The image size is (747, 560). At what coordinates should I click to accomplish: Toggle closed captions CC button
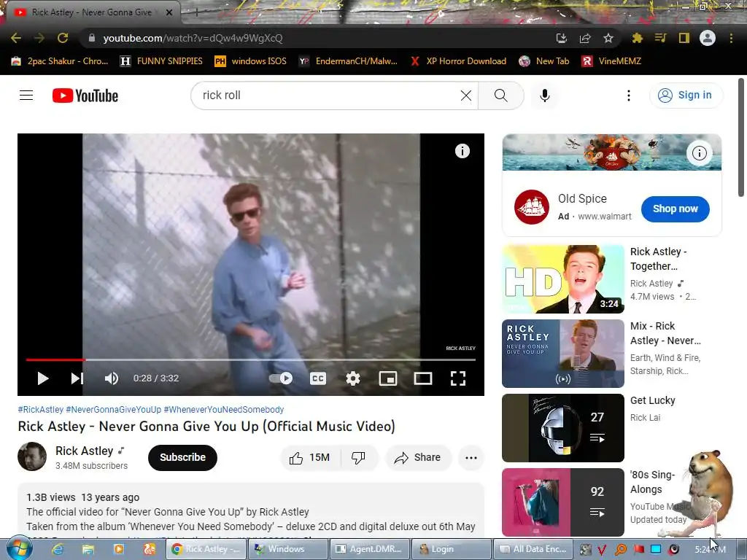click(318, 378)
